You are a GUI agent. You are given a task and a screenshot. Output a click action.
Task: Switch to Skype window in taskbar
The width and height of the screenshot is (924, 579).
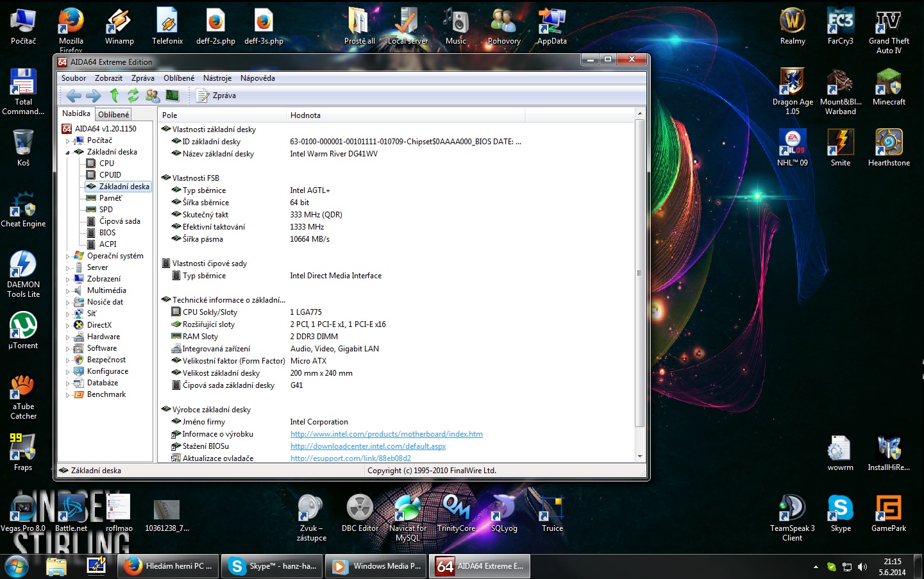pos(272,566)
